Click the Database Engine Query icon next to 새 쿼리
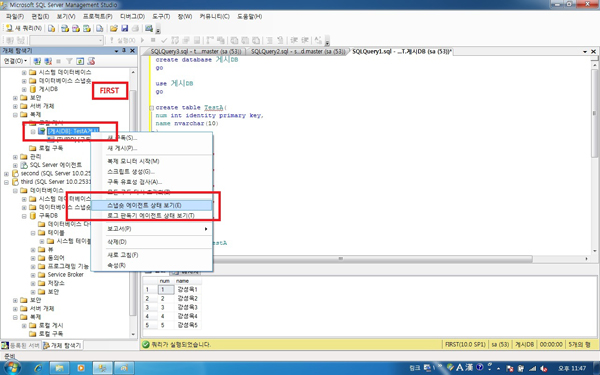Viewport: 600px width, 375px height. click(51, 28)
